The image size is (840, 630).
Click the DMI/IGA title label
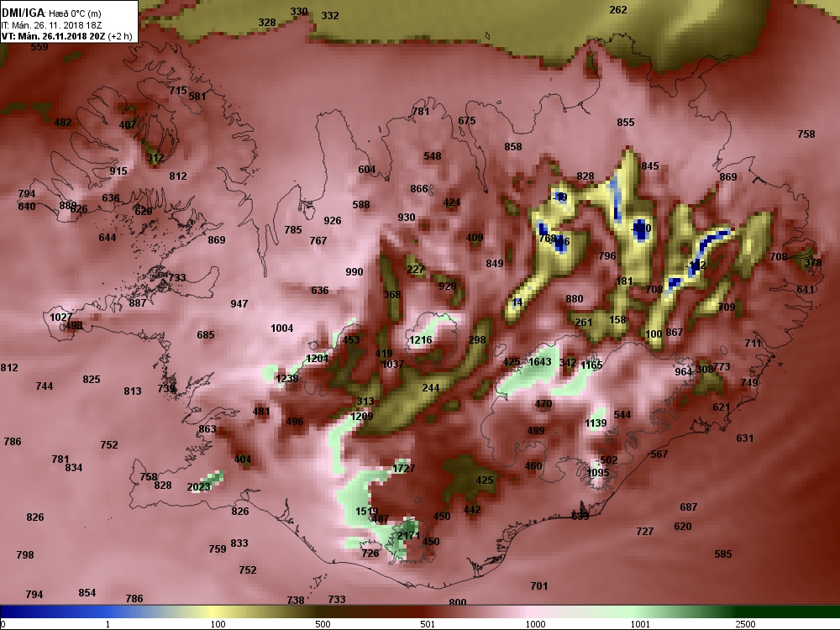(x=24, y=13)
